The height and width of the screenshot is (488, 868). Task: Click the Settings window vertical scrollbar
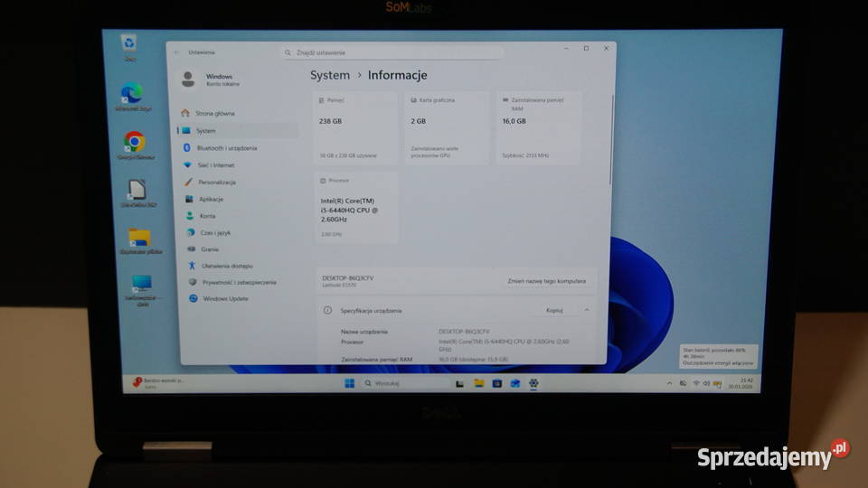(x=610, y=139)
